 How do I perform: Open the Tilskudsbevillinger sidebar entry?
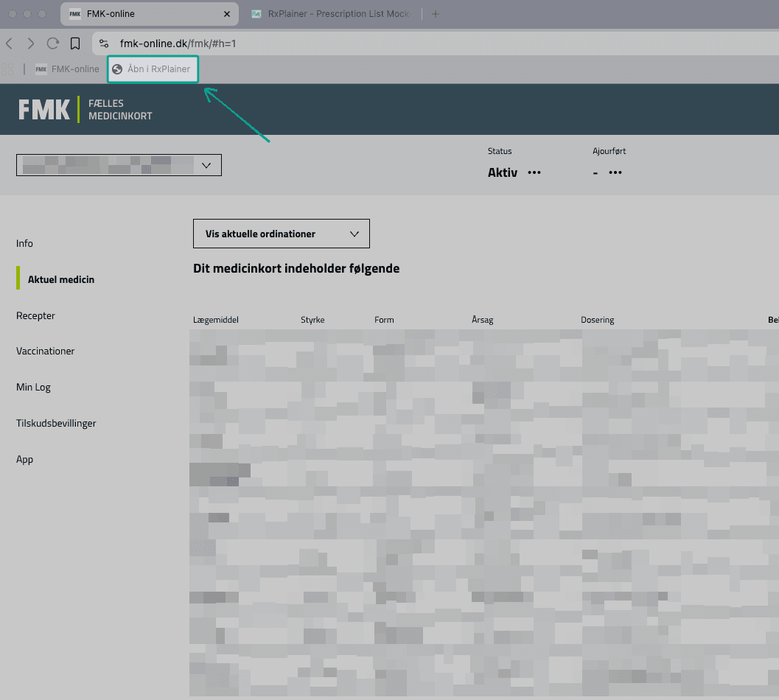pos(56,423)
